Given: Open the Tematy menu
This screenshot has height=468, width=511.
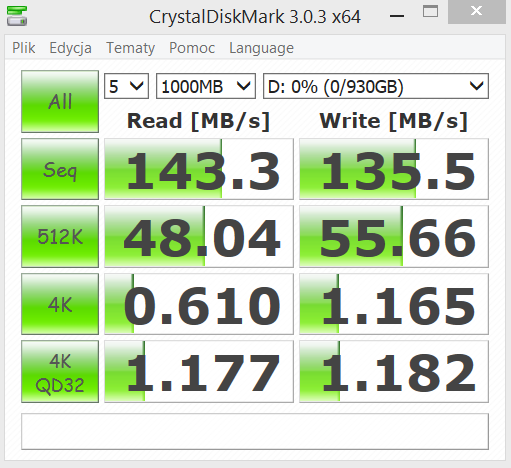Looking at the screenshot, I should pyautogui.click(x=130, y=48).
